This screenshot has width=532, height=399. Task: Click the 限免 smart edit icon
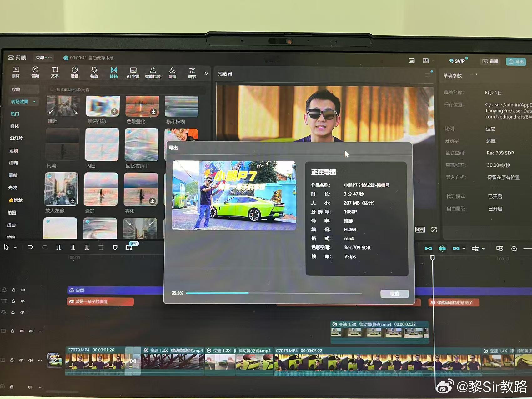pyautogui.click(x=129, y=248)
